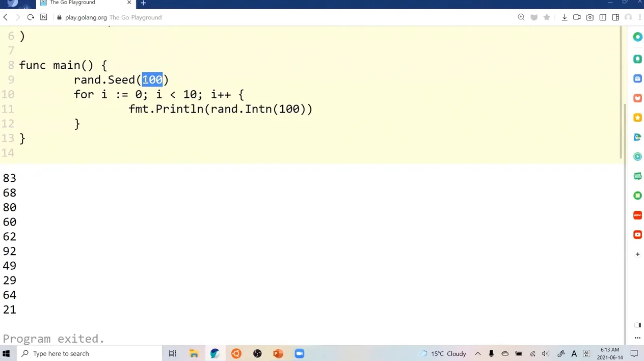The image size is (644, 361).
Task: Open the blue calendar sidebar icon
Action: pyautogui.click(x=637, y=78)
